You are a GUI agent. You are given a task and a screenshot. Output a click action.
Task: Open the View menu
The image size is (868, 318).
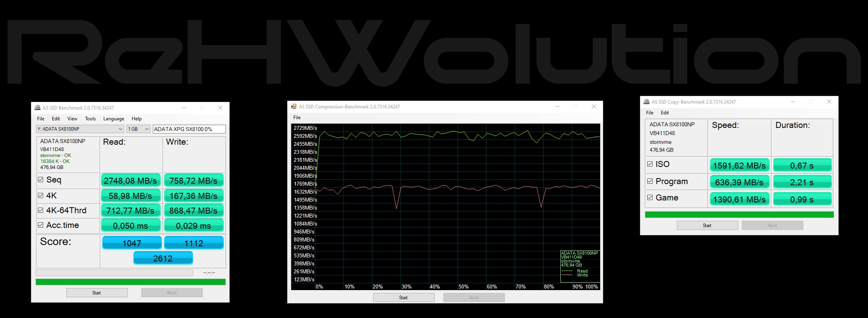tap(72, 119)
